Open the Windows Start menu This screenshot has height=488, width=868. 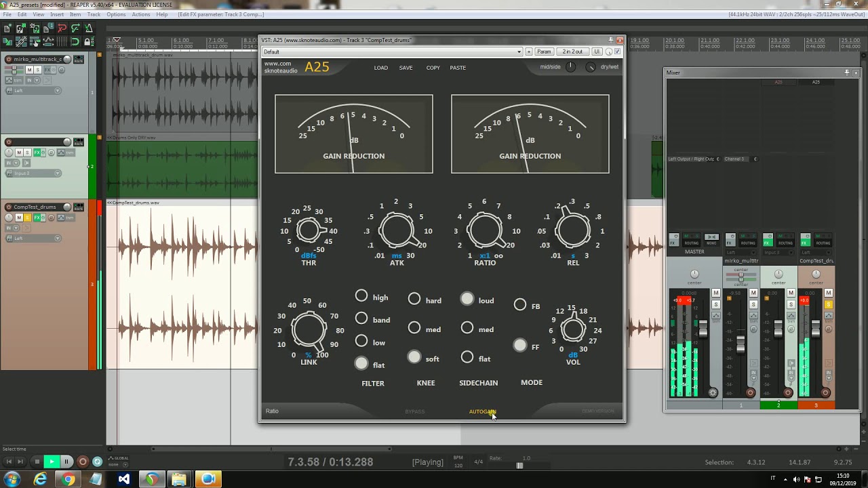coord(12,479)
